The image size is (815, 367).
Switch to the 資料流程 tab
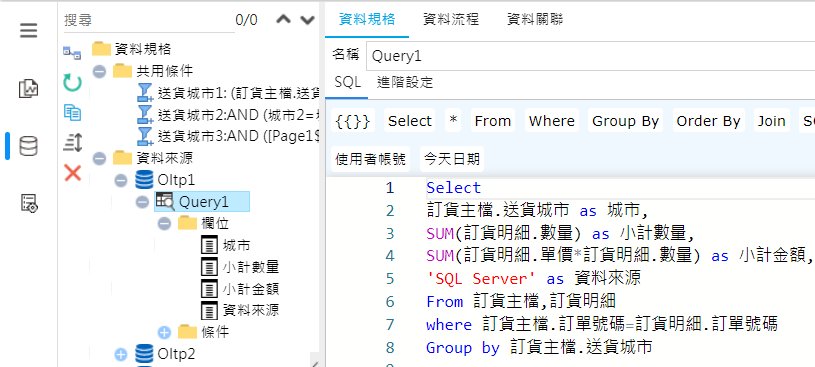451,20
